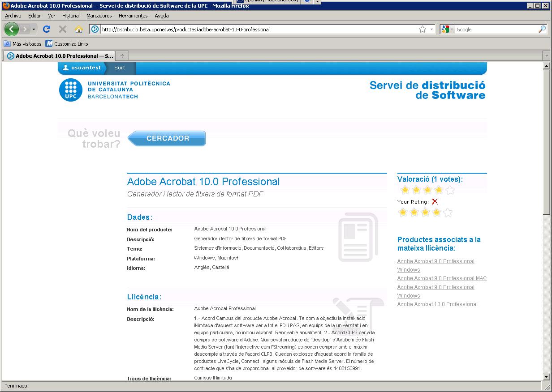Open the Herramientas menu
This screenshot has height=392, width=552.
click(x=133, y=16)
